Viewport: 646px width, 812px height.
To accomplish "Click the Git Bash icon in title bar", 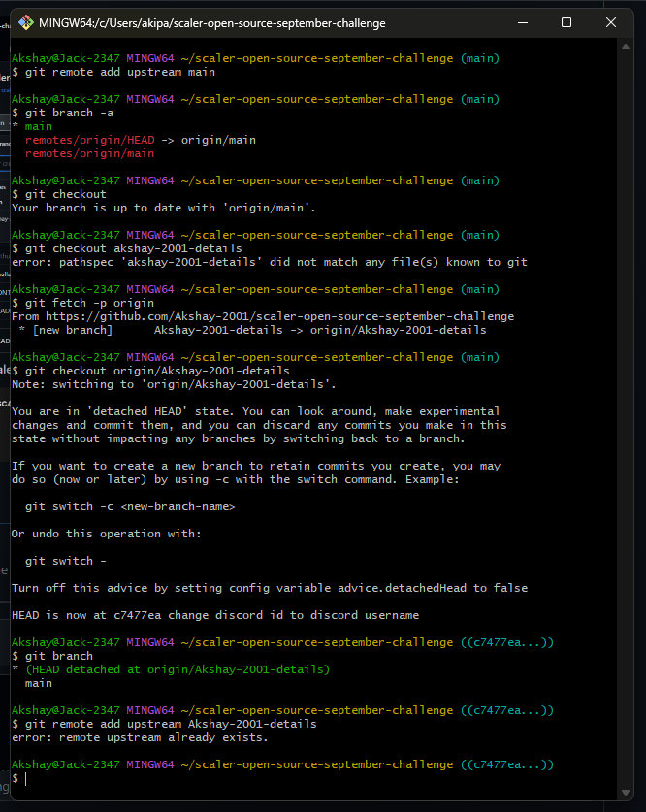I will [x=26, y=22].
